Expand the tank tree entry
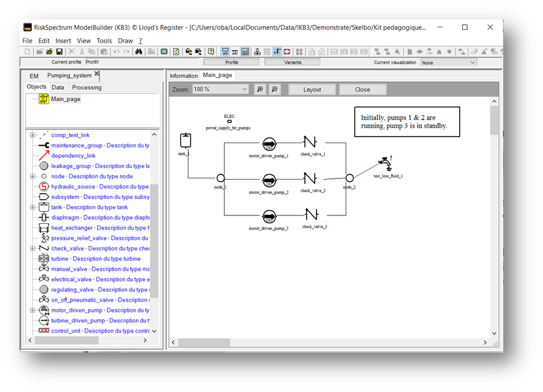Image resolution: width=543 pixels, height=392 pixels. pyautogui.click(x=33, y=208)
